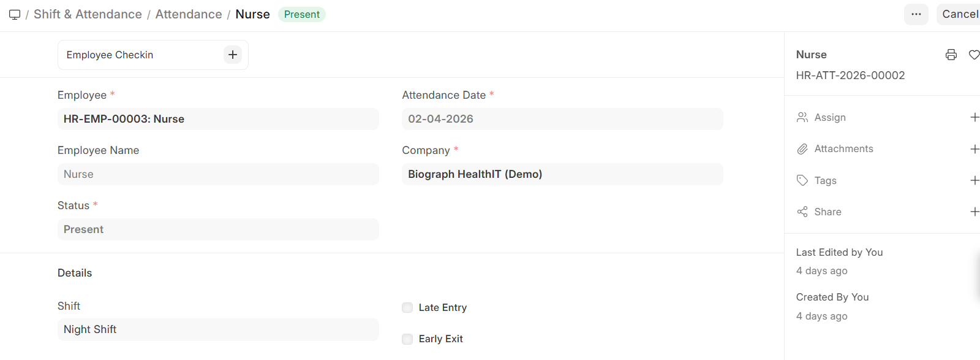Image resolution: width=980 pixels, height=360 pixels.
Task: Click the Company field Biograph HealthIT
Action: coord(562,174)
